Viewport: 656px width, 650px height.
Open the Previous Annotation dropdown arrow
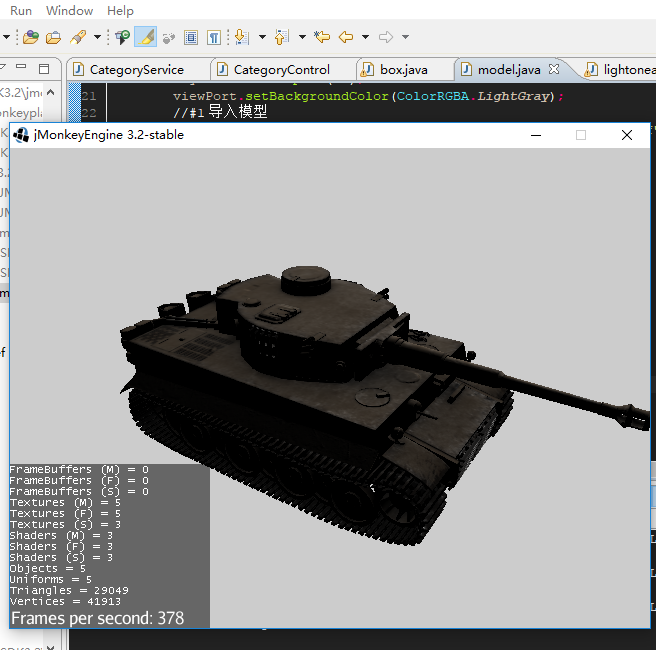(x=302, y=37)
